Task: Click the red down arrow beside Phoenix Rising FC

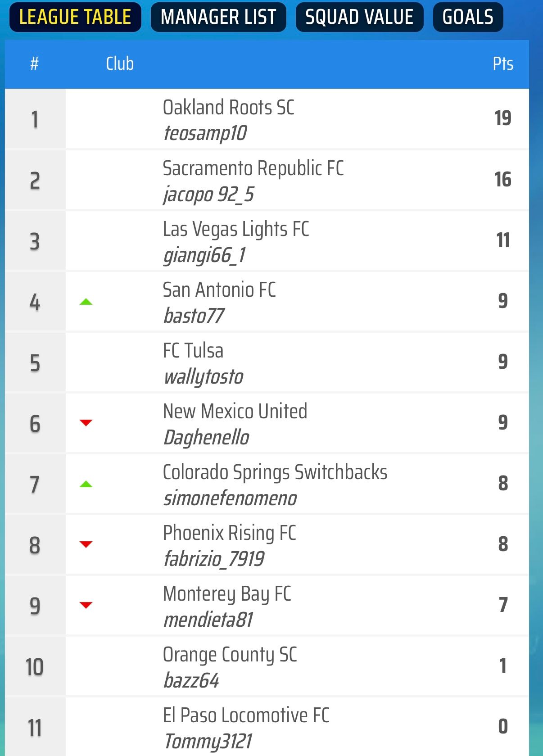Action: (86, 544)
